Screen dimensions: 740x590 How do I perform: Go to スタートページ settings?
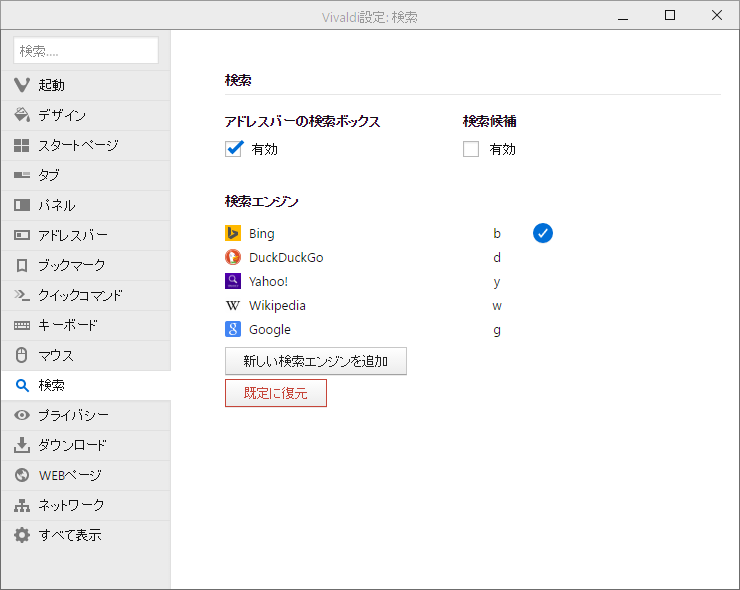[x=86, y=145]
